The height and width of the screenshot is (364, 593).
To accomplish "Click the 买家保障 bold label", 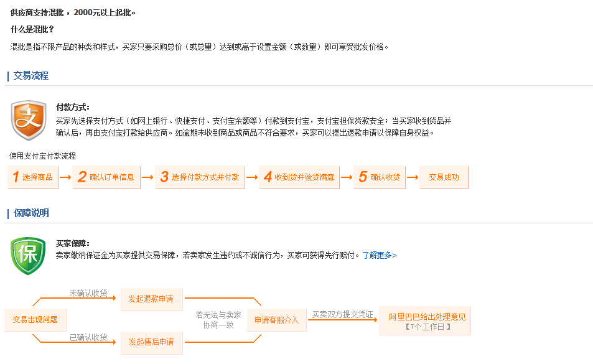I will pyautogui.click(x=72, y=243).
